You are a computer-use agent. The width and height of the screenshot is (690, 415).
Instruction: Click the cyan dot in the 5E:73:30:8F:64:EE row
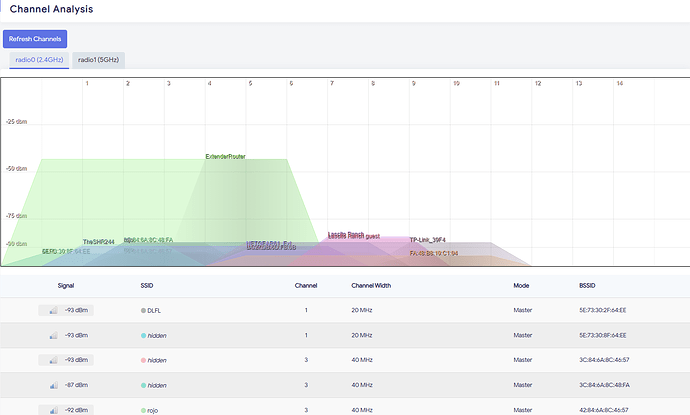point(143,336)
